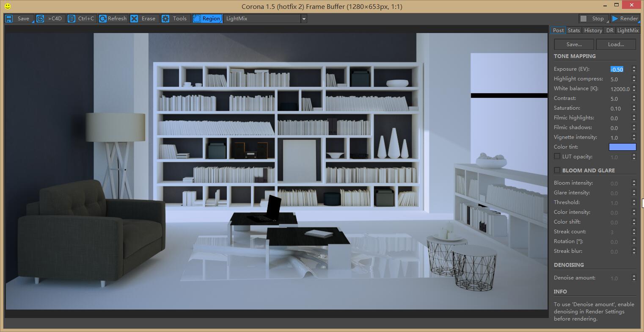
Task: Click the Load... post settings button
Action: (616, 44)
